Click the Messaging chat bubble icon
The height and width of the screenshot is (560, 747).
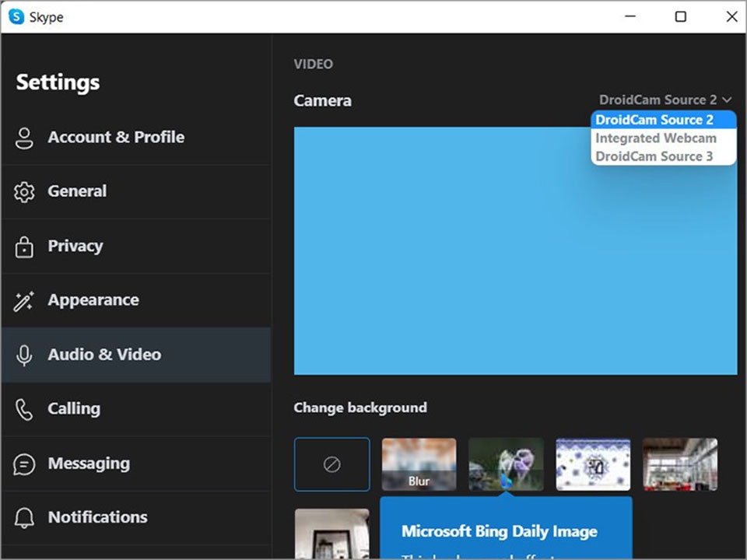click(x=25, y=464)
